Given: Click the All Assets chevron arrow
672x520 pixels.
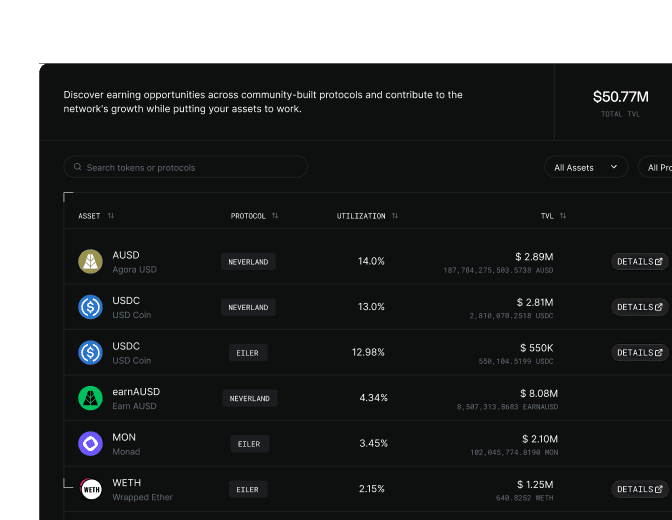Looking at the screenshot, I should click(614, 167).
